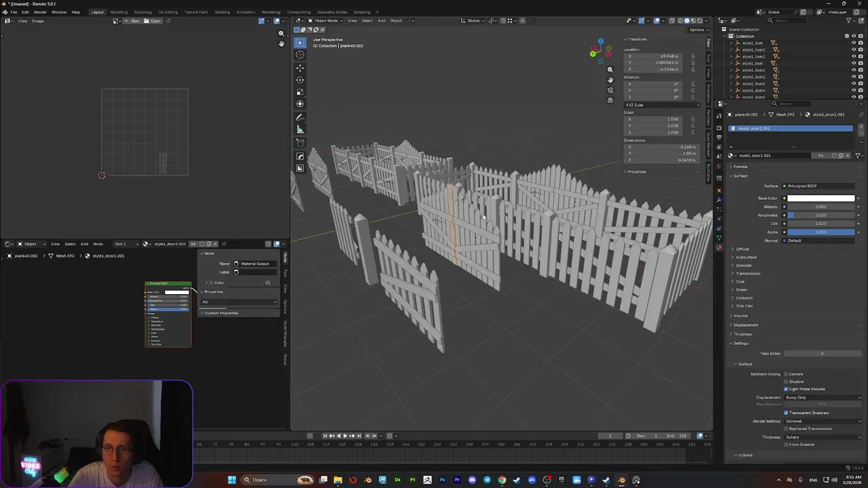Activate the Select Box tool
This screenshot has height=488, width=868.
[300, 42]
